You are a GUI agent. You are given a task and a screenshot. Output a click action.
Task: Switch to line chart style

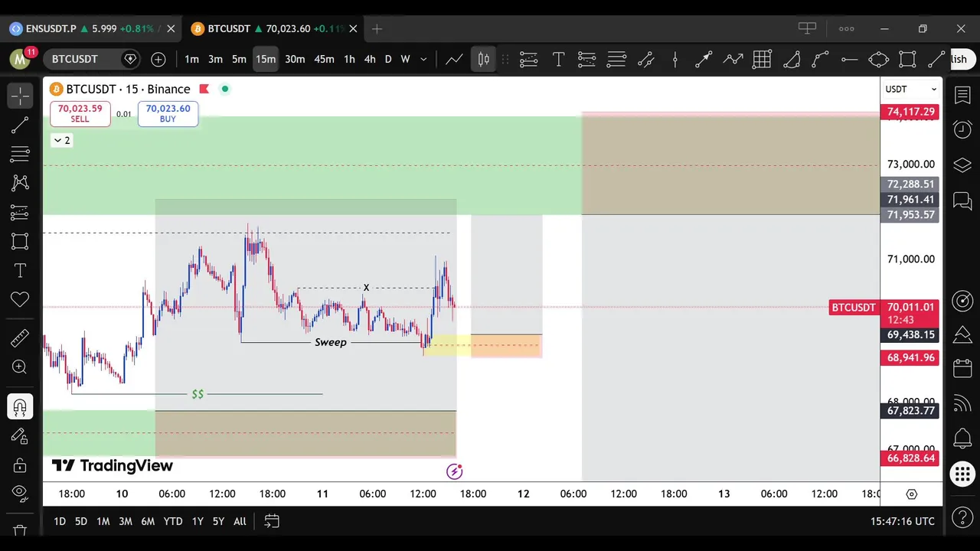tap(454, 59)
